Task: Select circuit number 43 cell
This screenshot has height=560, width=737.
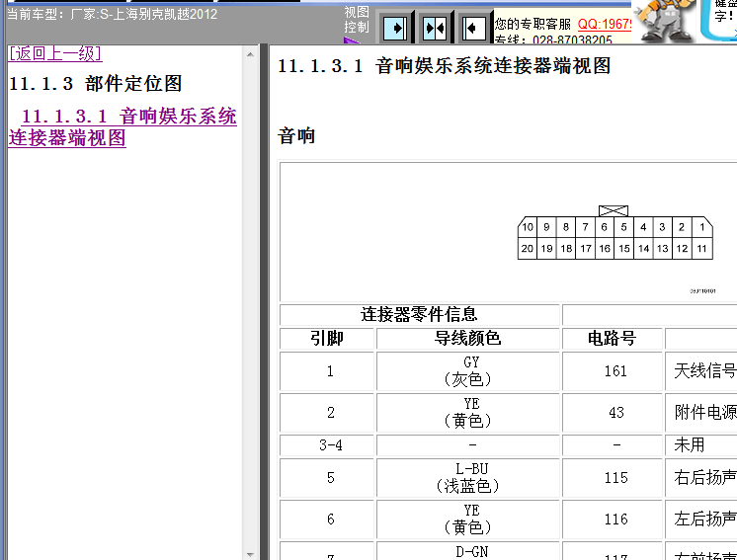Action: [x=612, y=413]
